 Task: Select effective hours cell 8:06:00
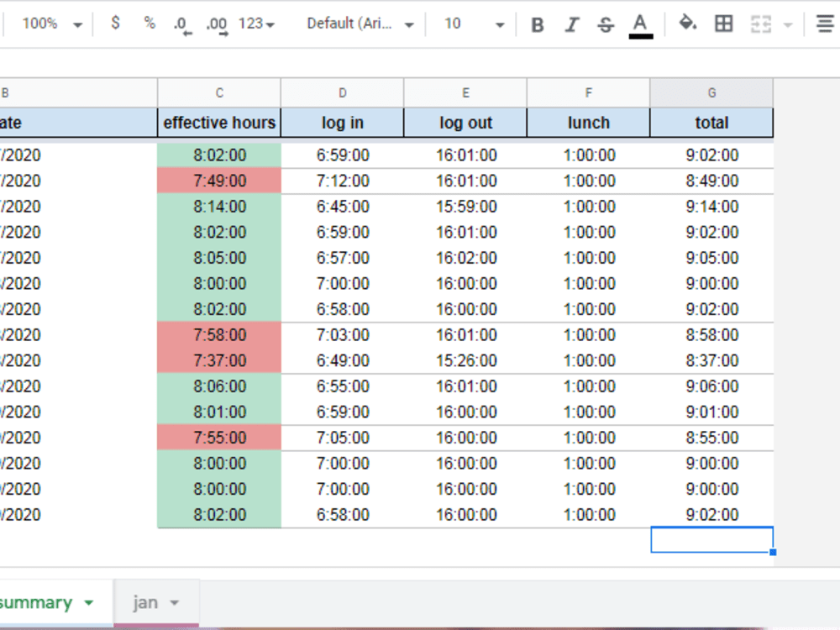tap(219, 386)
